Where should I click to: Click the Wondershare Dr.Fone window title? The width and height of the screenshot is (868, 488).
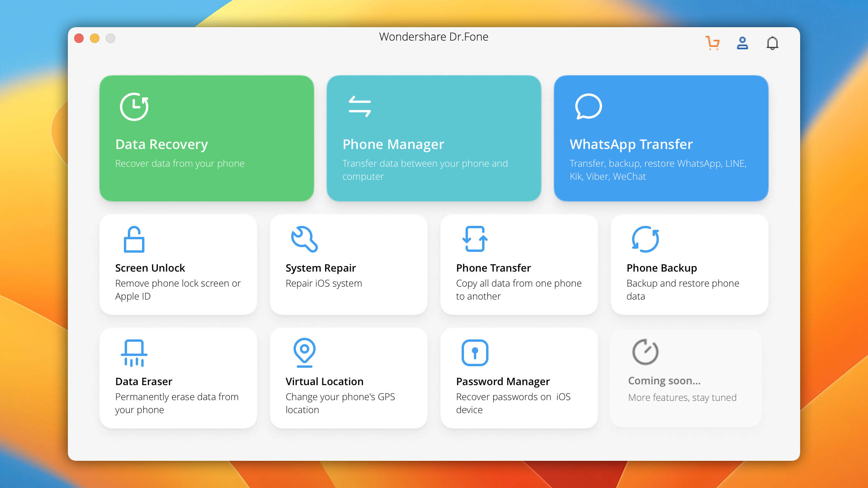point(434,37)
